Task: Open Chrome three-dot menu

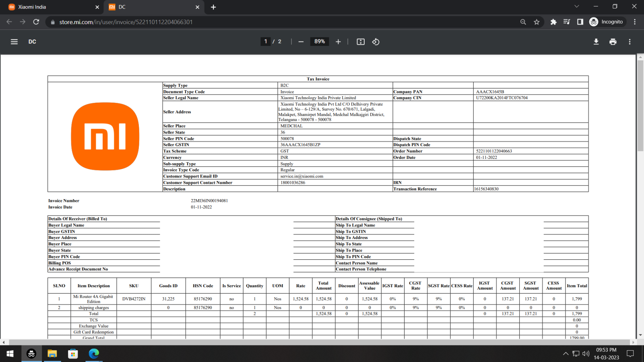Action: (635, 22)
